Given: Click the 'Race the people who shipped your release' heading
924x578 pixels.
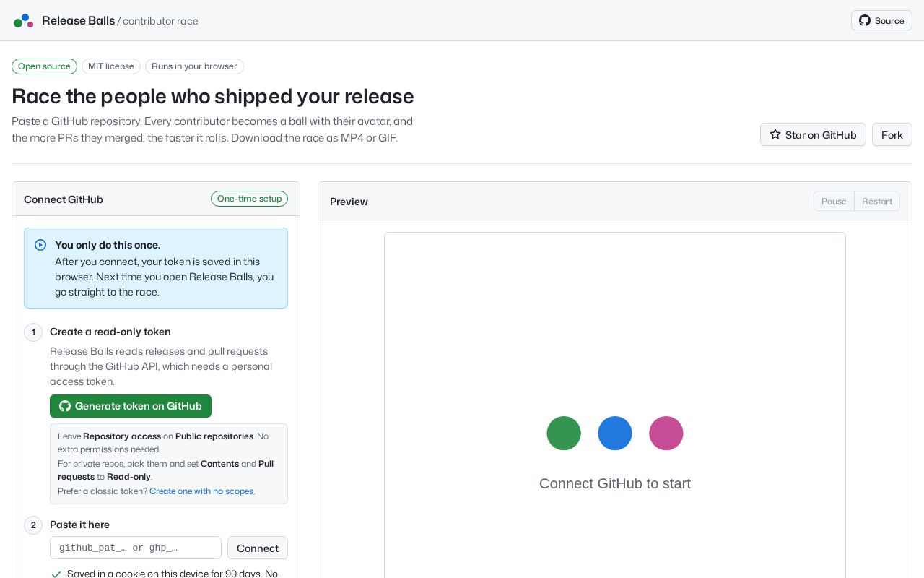Looking at the screenshot, I should tap(213, 96).
